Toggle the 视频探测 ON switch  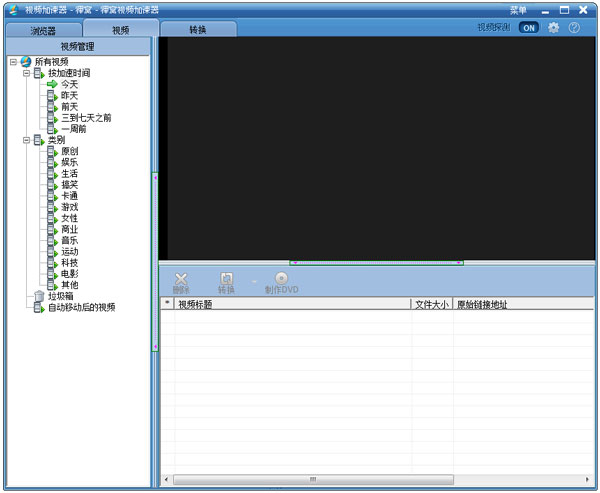(x=528, y=28)
